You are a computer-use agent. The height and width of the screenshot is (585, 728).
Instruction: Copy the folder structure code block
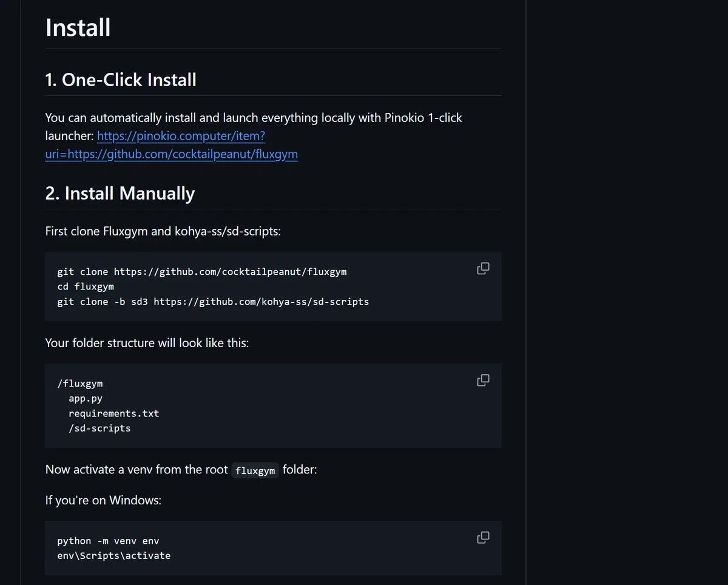[x=483, y=380]
